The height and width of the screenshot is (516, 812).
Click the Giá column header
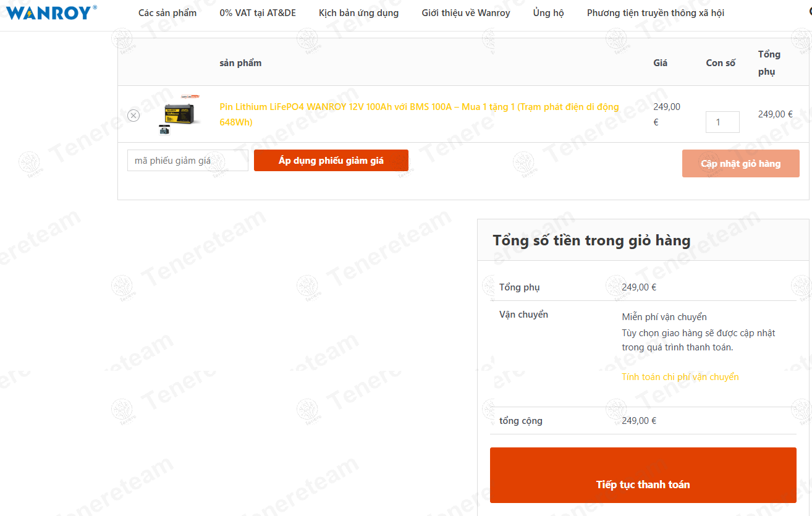click(660, 63)
